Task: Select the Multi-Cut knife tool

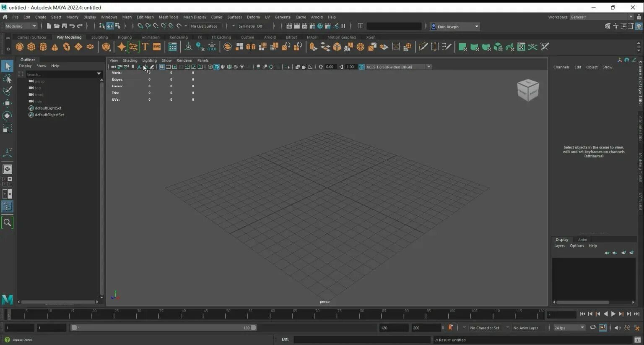Action: tap(423, 47)
